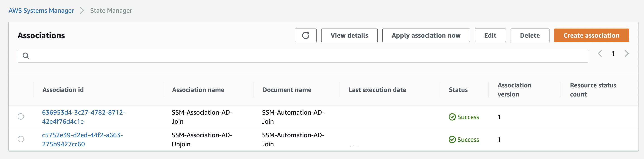Screen dimensions: 644x159
Task: Go to previous page arrow
Action: (599, 54)
